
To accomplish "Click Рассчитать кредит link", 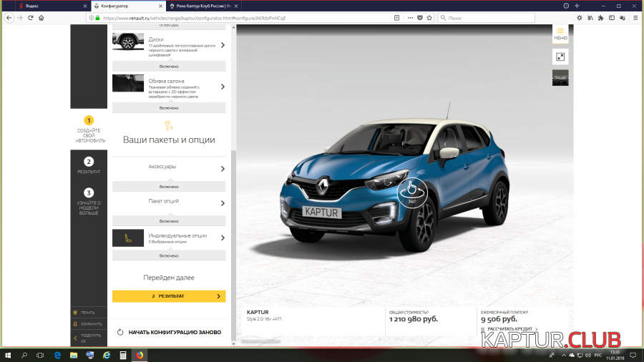I will [509, 329].
